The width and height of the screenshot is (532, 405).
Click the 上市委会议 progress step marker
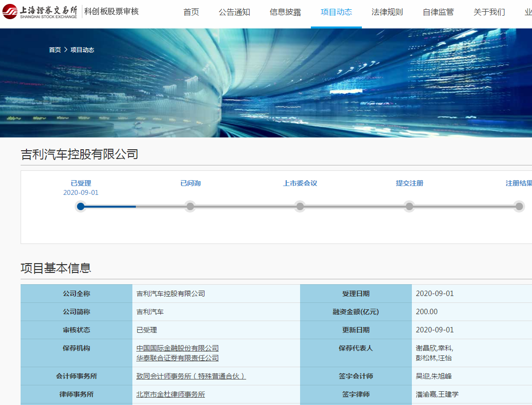(x=300, y=206)
